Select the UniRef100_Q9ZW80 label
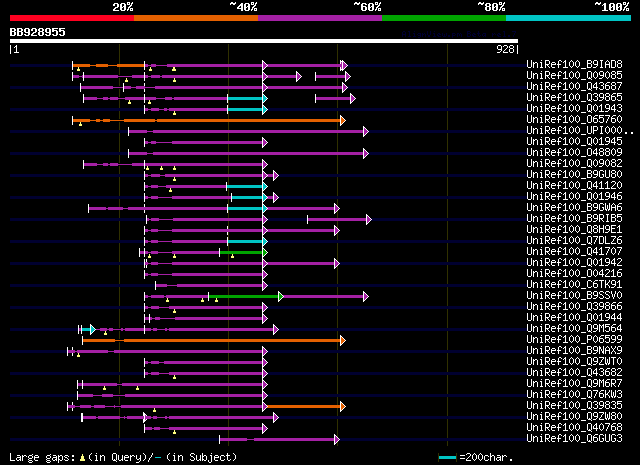Image resolution: width=640 pixels, height=465 pixels. click(574, 417)
